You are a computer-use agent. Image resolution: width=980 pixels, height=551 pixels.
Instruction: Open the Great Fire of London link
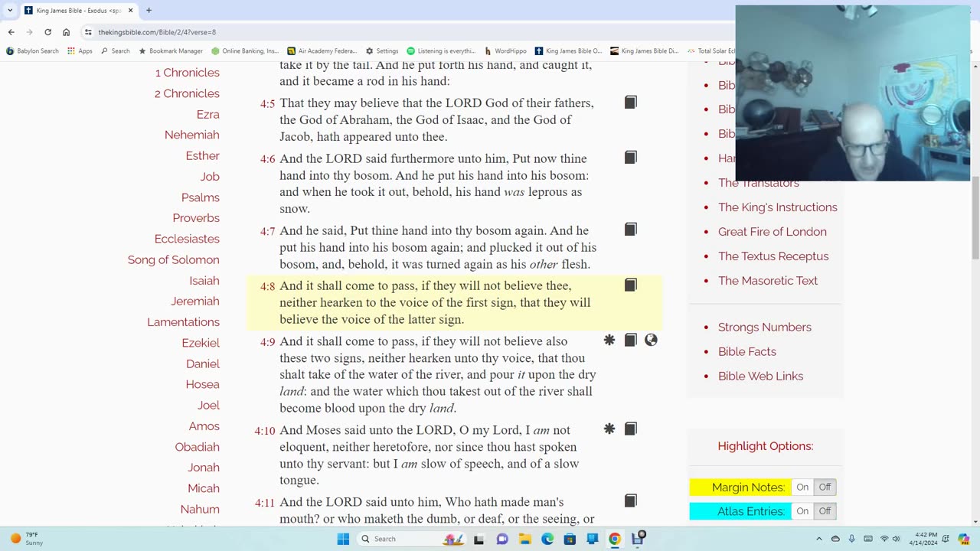coord(773,232)
